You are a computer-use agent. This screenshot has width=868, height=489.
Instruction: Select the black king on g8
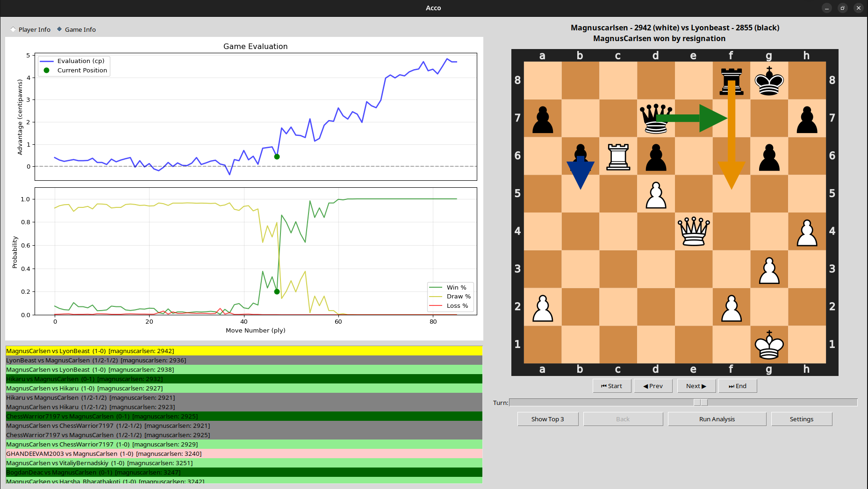pyautogui.click(x=769, y=80)
